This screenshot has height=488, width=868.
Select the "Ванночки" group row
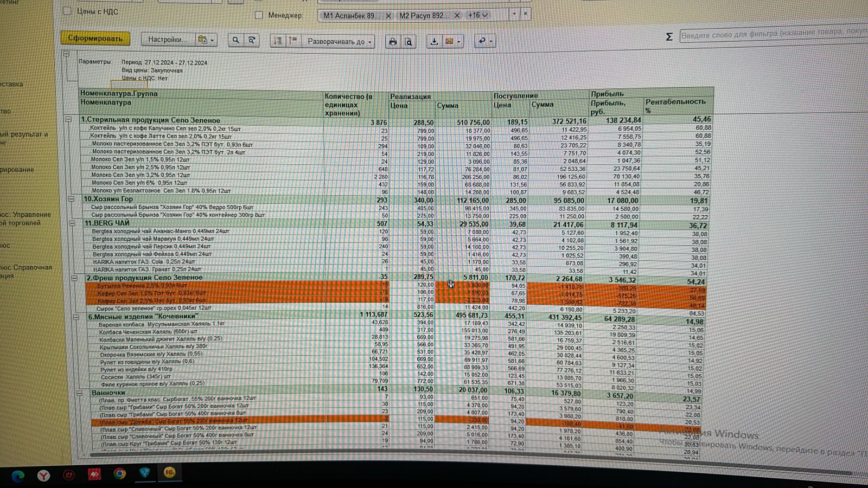pyautogui.click(x=108, y=393)
